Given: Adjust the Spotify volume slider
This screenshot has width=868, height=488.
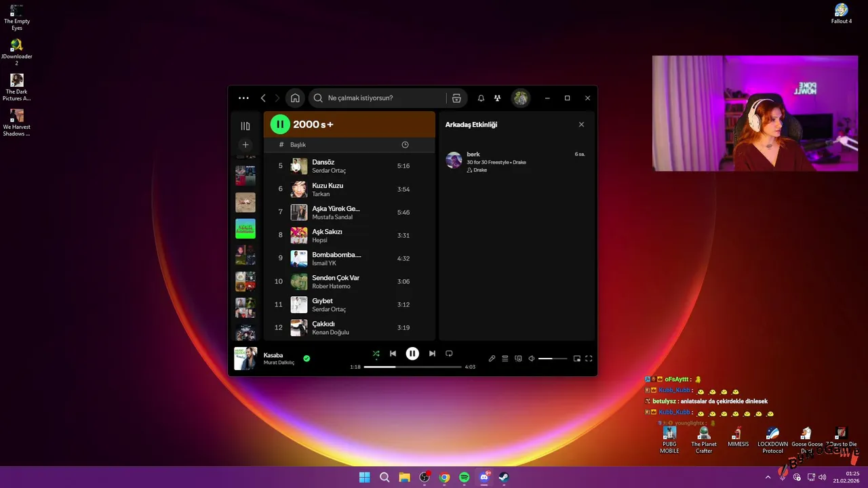Looking at the screenshot, I should coord(553,359).
